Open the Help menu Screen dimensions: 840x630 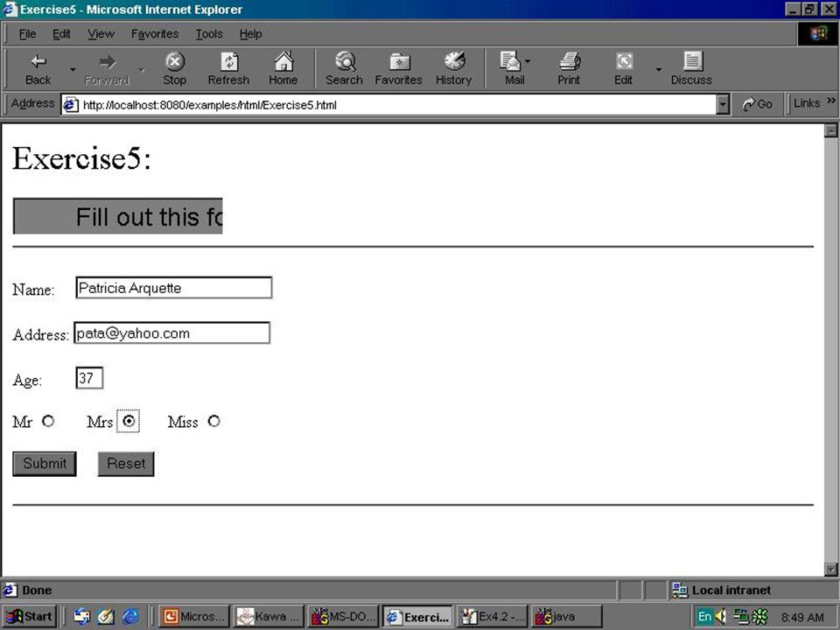[250, 34]
